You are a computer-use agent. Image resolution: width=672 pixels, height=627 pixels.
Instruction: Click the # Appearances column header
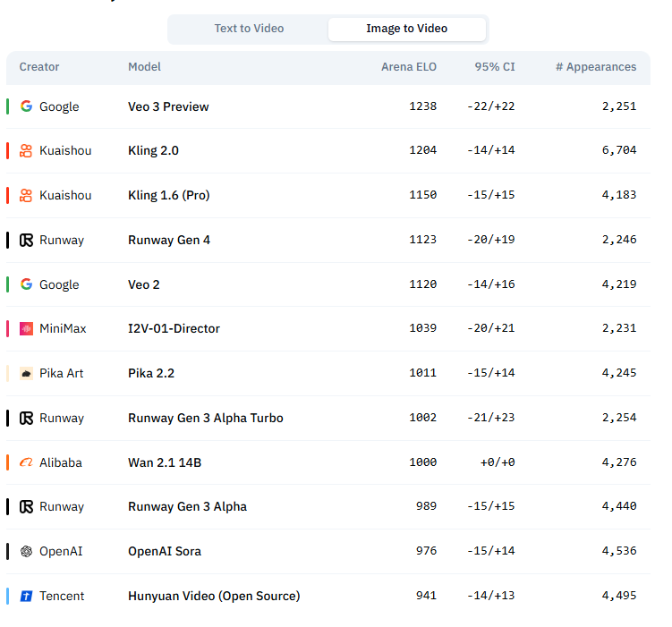596,67
